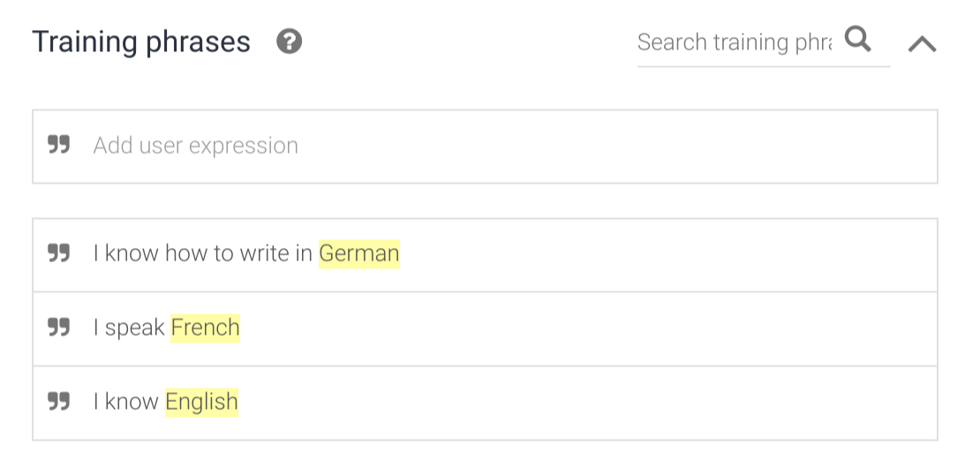The image size is (980, 468).
Task: Collapse the Training phrases section
Action: coord(922,43)
